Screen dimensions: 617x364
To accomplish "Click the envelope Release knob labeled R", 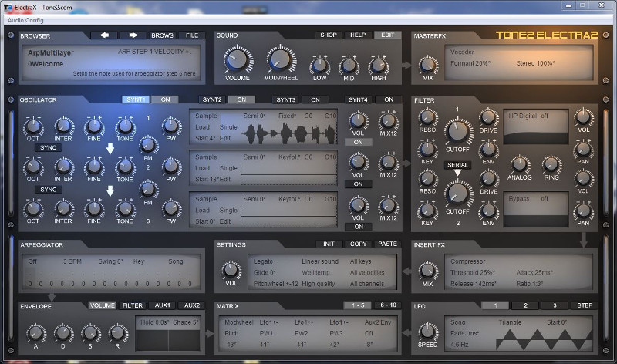I will [117, 333].
